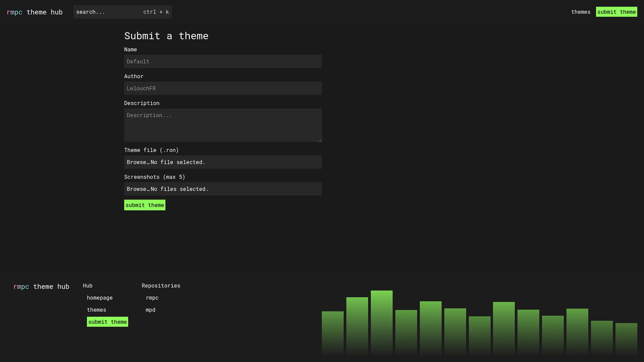Click the Theme file (.ron) label
The height and width of the screenshot is (362, 644).
coord(151,150)
